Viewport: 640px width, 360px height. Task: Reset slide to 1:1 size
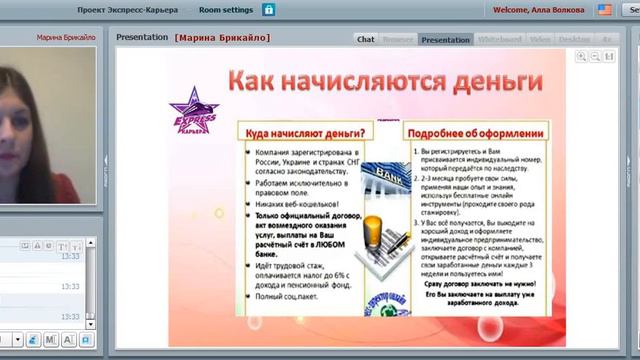click(609, 57)
